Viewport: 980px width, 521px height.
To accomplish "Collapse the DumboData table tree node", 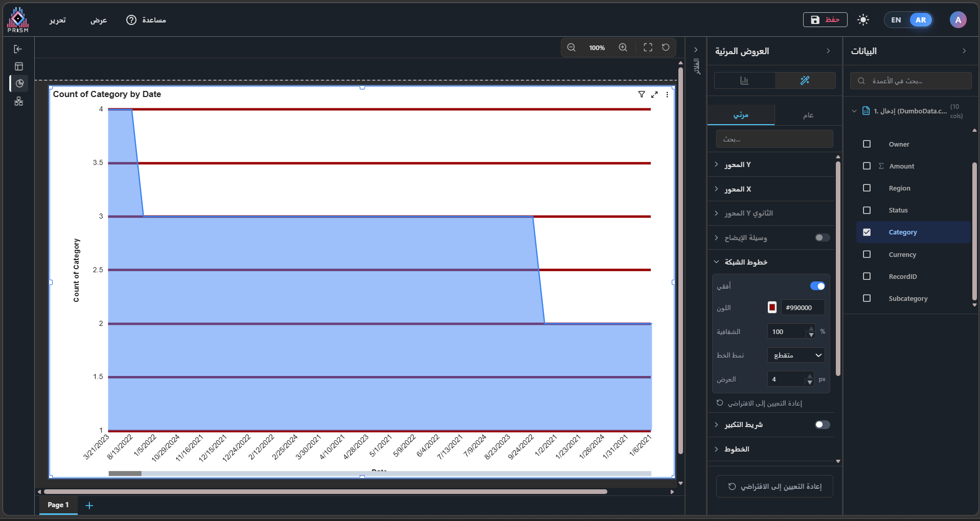I will [x=854, y=111].
